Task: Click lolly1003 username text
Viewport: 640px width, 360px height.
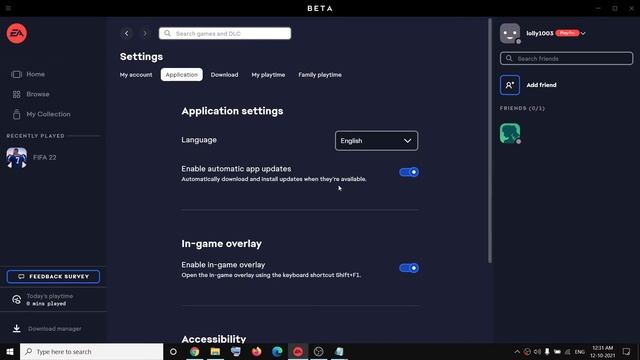Action: point(540,33)
